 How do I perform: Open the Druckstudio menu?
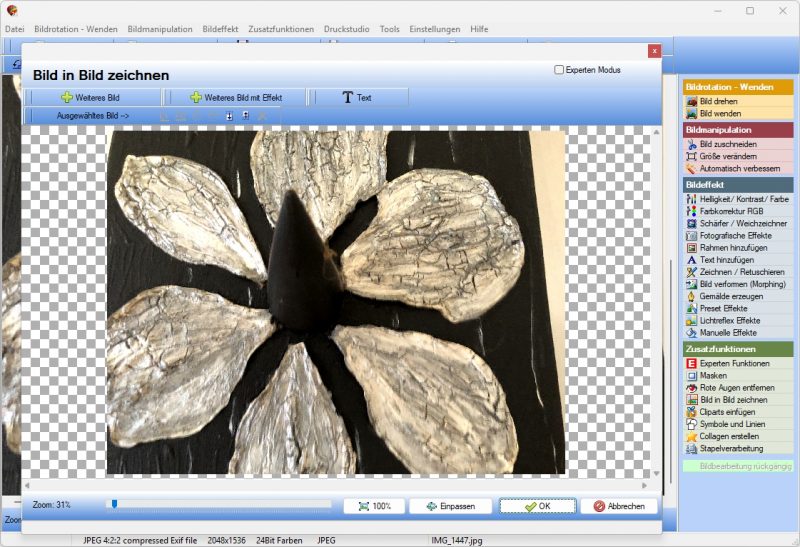(x=346, y=29)
